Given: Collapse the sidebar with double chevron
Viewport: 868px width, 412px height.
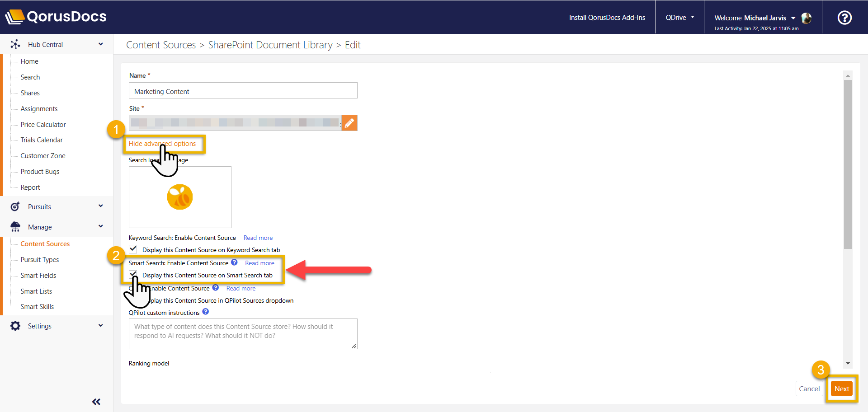Looking at the screenshot, I should tap(96, 402).
